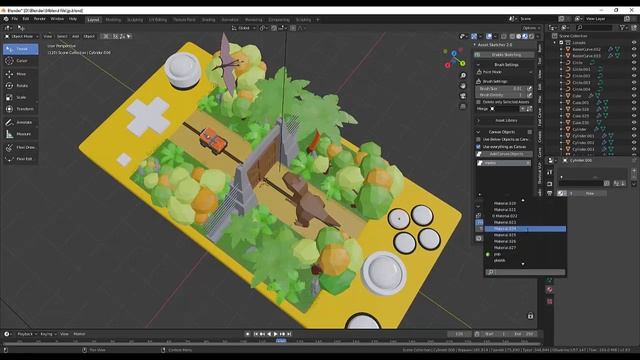The image size is (640, 360).
Task: Toggle perspective/orthographic grid icon
Action: (463, 106)
